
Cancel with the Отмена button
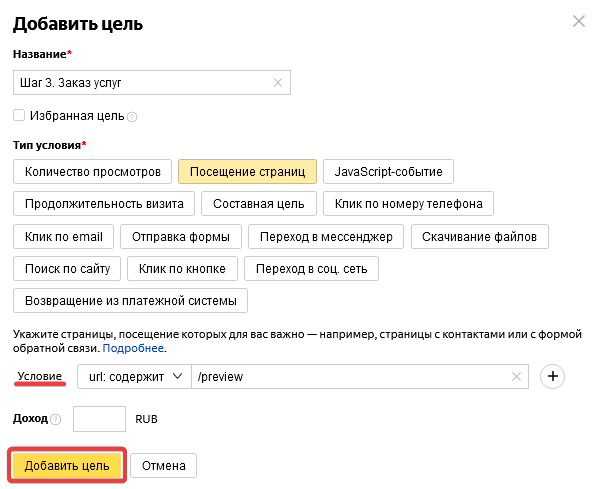[x=164, y=465]
